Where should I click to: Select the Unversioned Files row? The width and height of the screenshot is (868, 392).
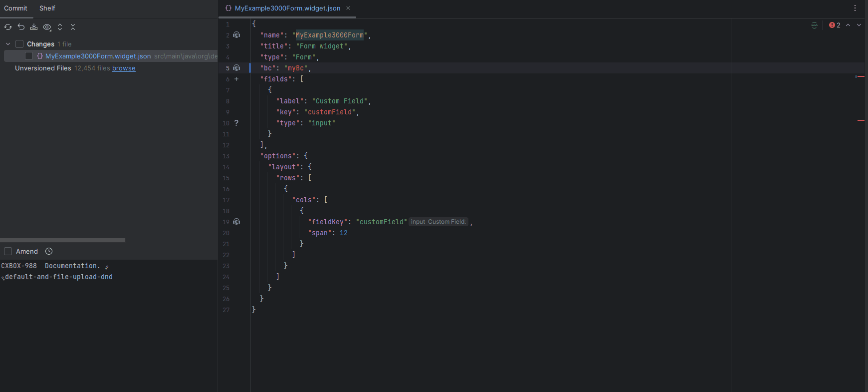coord(109,68)
